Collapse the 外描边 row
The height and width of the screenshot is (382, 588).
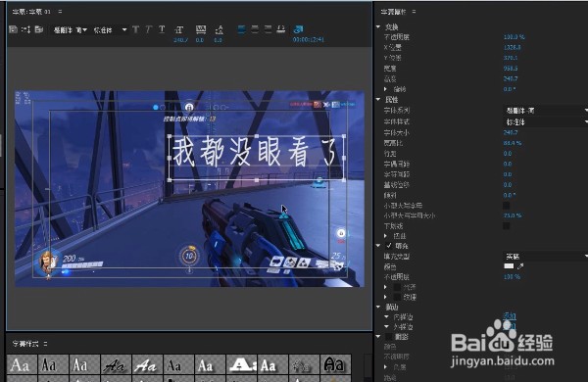click(386, 326)
